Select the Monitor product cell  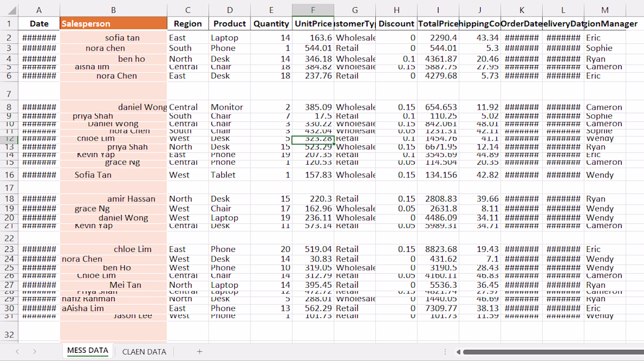click(x=229, y=107)
